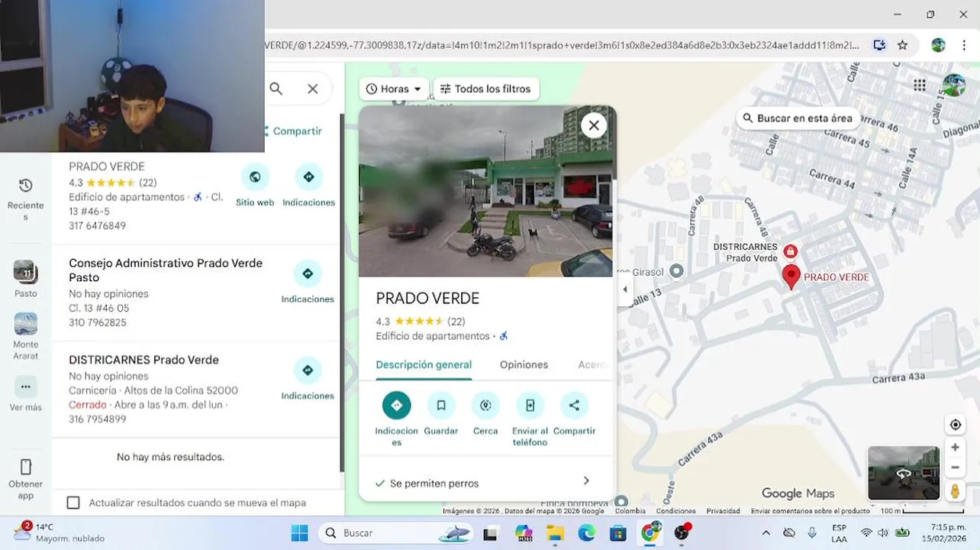Click the search magnifier icon
The height and width of the screenshot is (550, 980).
(x=276, y=89)
